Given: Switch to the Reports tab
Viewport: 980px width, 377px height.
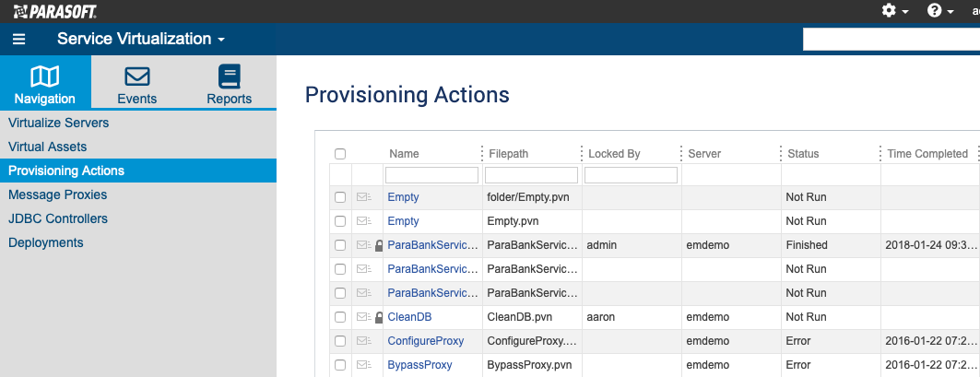Looking at the screenshot, I should click(x=230, y=83).
